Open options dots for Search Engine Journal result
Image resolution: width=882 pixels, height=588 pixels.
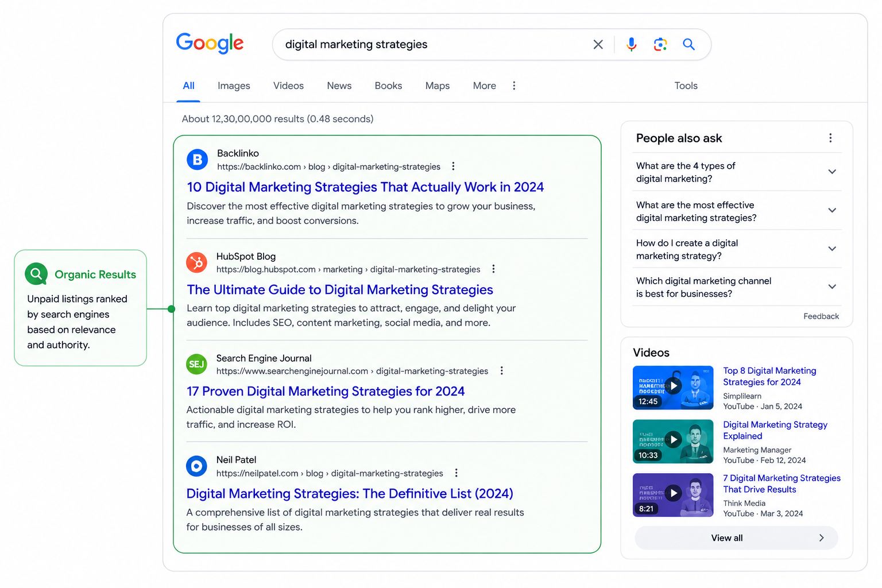(501, 370)
